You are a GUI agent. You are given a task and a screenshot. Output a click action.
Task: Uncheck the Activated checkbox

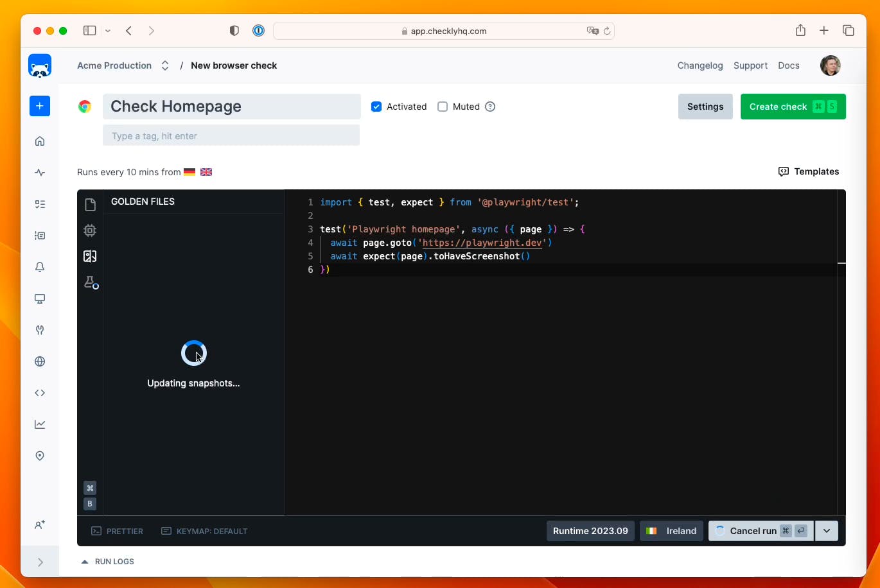376,107
